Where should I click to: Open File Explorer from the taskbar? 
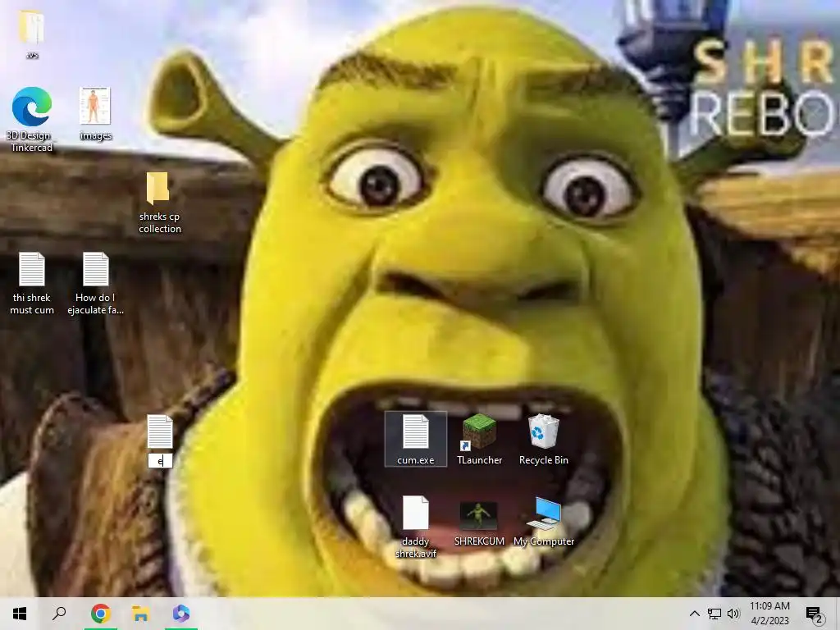140,614
